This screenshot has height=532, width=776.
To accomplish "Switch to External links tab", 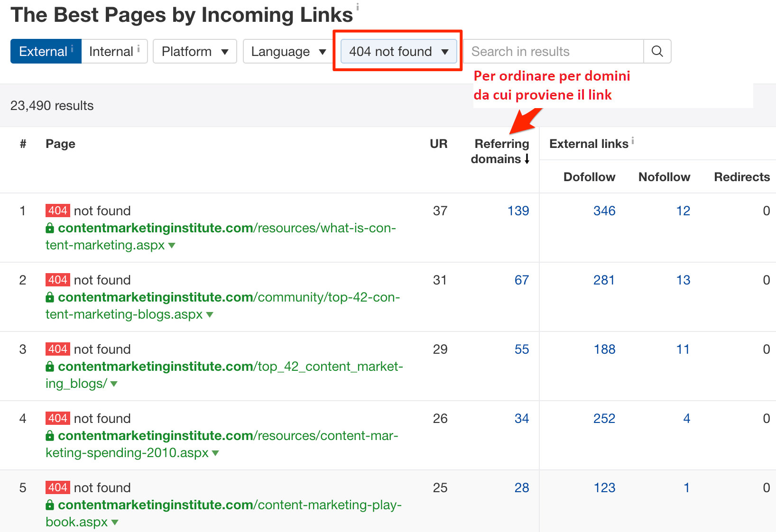I will 46,51.
